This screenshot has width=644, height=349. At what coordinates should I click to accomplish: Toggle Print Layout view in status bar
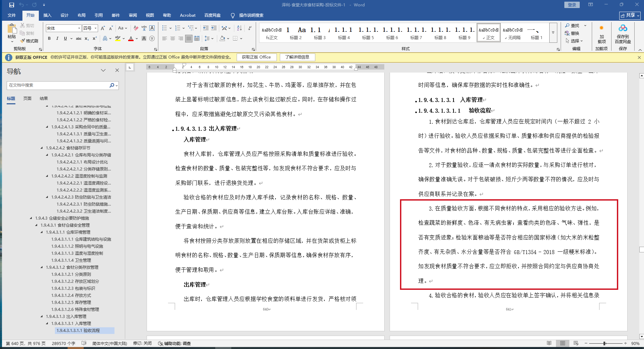click(562, 343)
